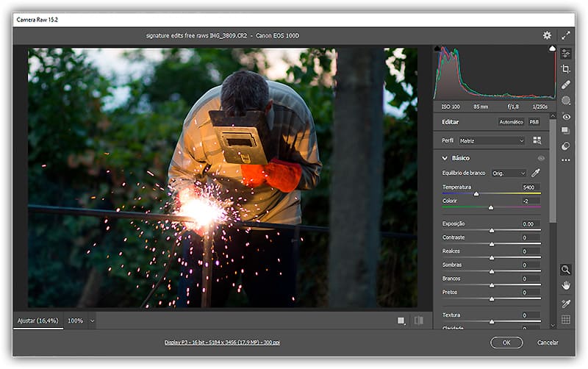Screen dimensions: 588x369
Task: Switch to single view preview mode
Action: coord(401,320)
